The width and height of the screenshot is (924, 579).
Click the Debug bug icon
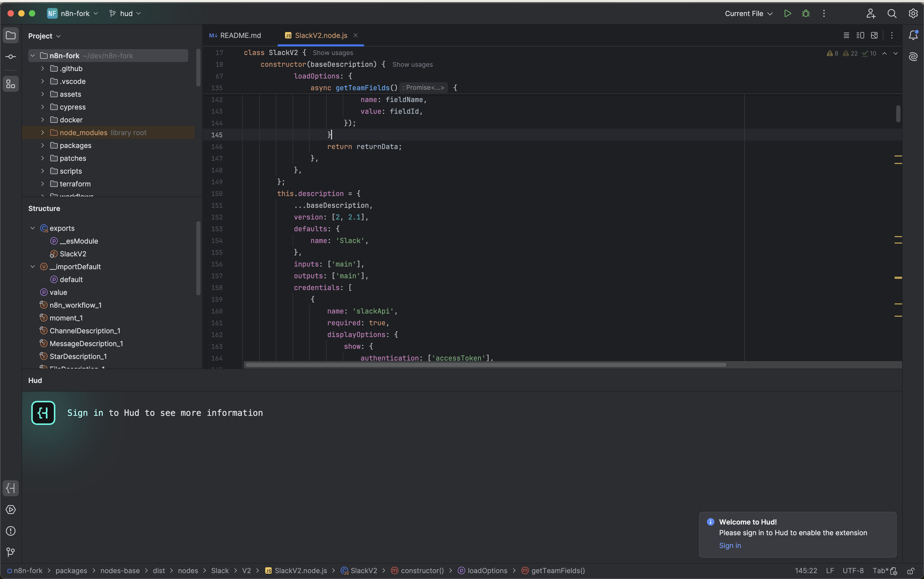point(806,13)
